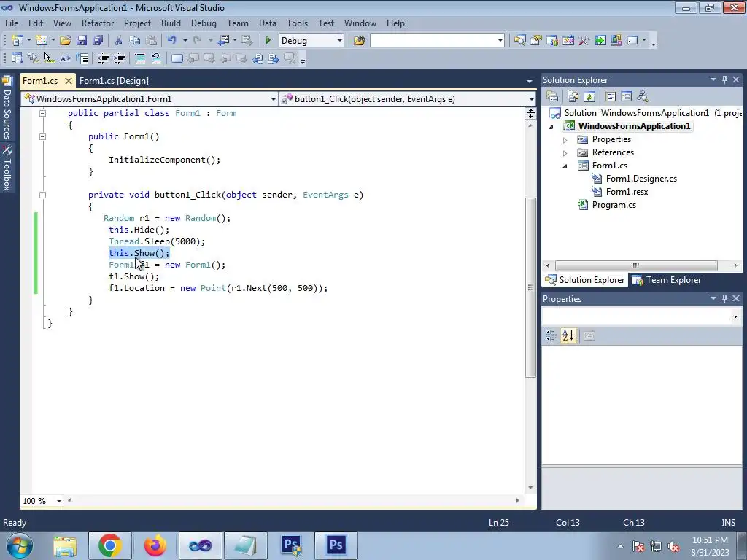Cut selection with the scissors icon
Viewport: 747px width, 560px height.
pyautogui.click(x=118, y=41)
